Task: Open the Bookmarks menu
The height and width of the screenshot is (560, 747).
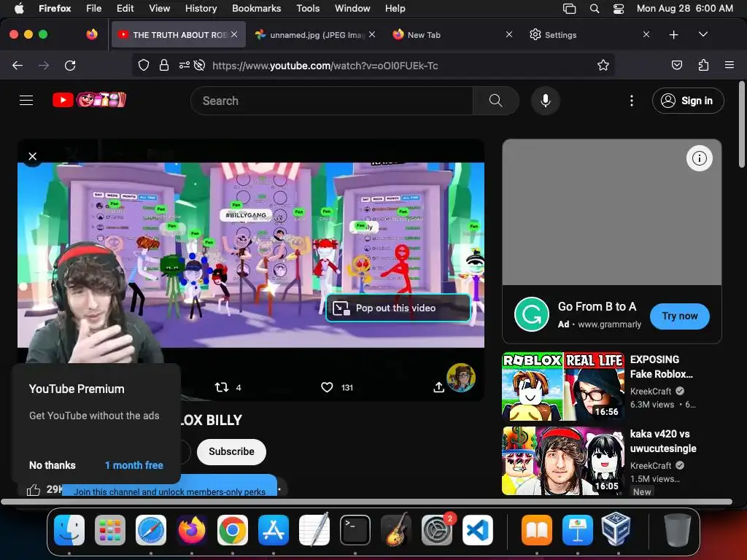Action: (x=256, y=8)
